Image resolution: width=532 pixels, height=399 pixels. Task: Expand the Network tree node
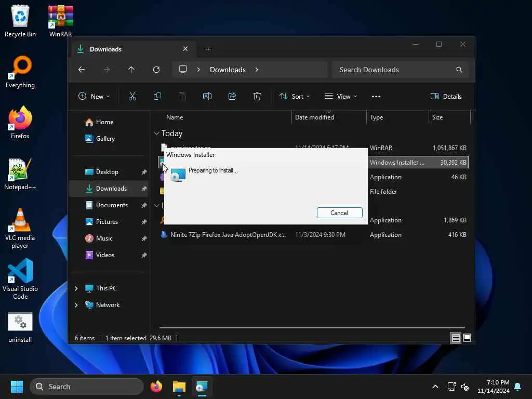76,304
